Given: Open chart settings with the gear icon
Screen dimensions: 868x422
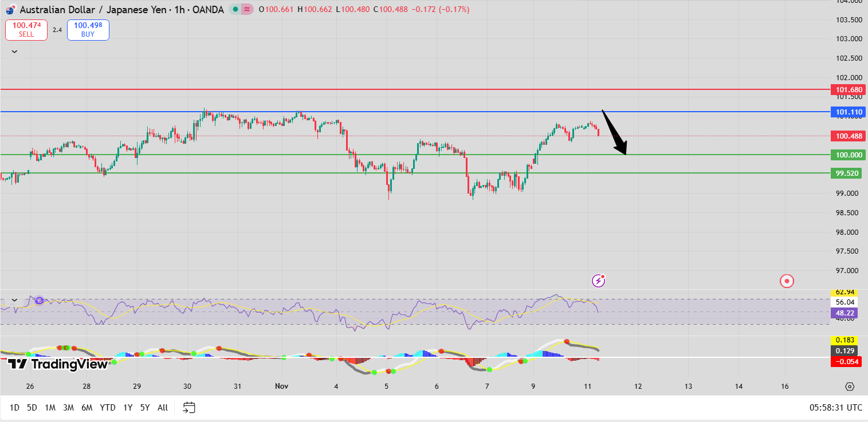Looking at the screenshot, I should (x=849, y=386).
